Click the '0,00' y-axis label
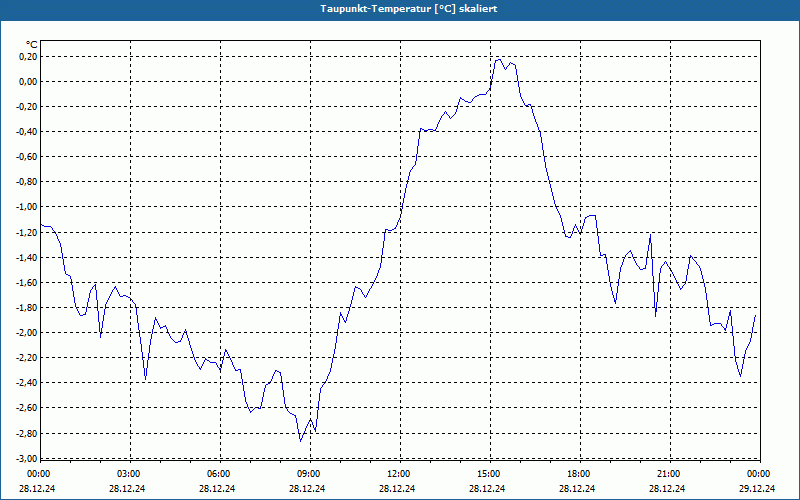Image resolution: width=800 pixels, height=500 pixels. pos(30,82)
